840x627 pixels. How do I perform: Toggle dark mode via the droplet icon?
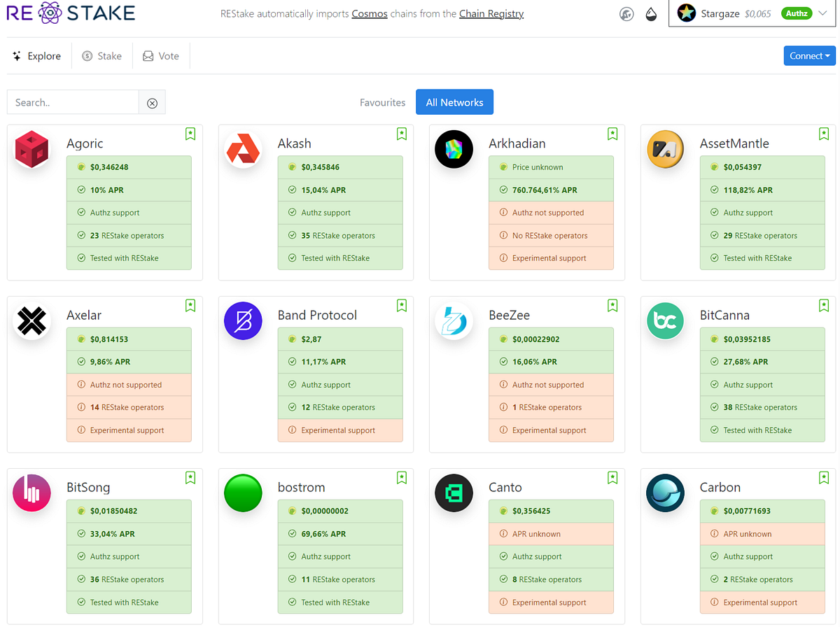651,14
